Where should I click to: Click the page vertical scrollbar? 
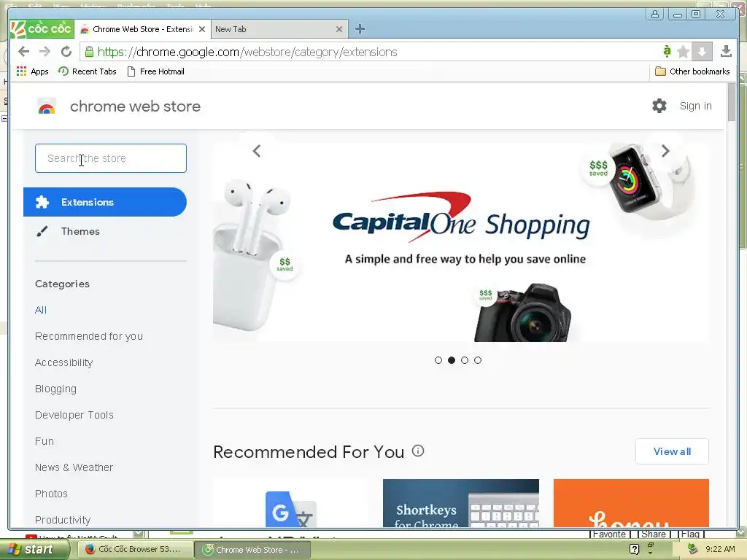(x=732, y=102)
